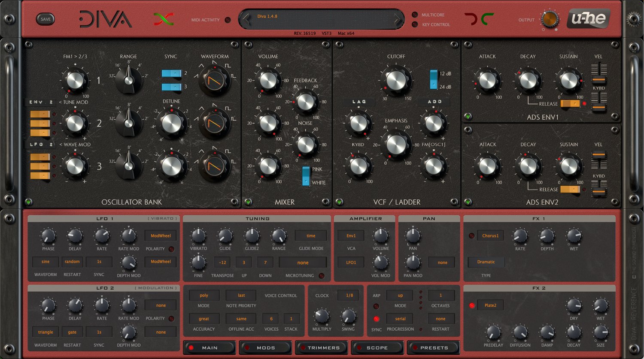Click transpose value '-12' field

pos(222,262)
